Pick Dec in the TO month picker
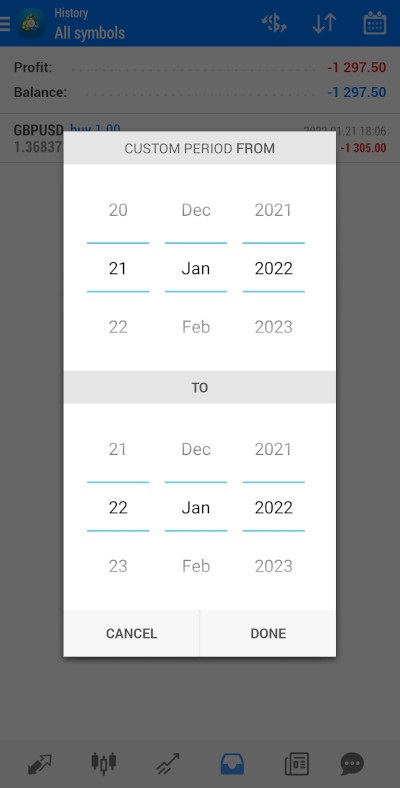This screenshot has width=400, height=788. (x=196, y=449)
